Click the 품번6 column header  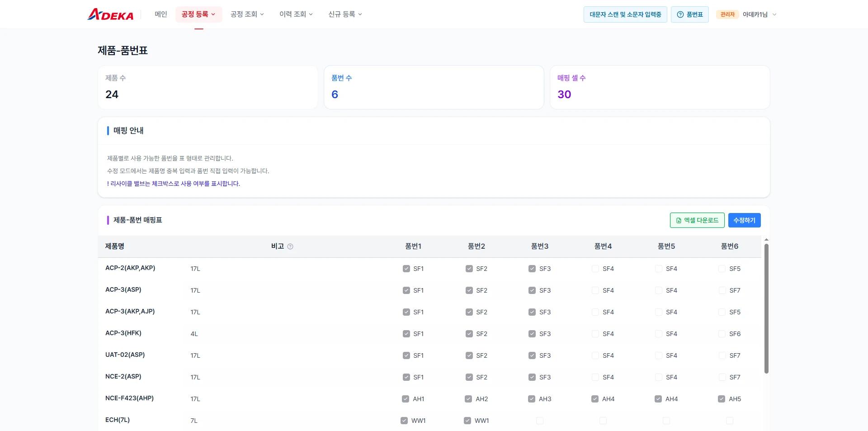(730, 246)
